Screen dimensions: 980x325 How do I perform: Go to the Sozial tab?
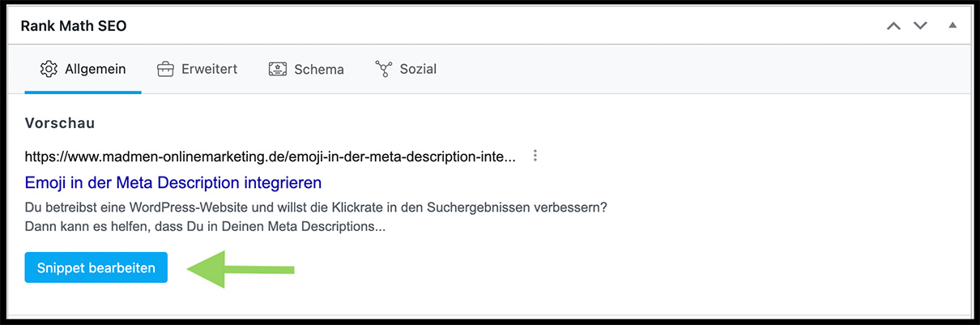coord(418,69)
